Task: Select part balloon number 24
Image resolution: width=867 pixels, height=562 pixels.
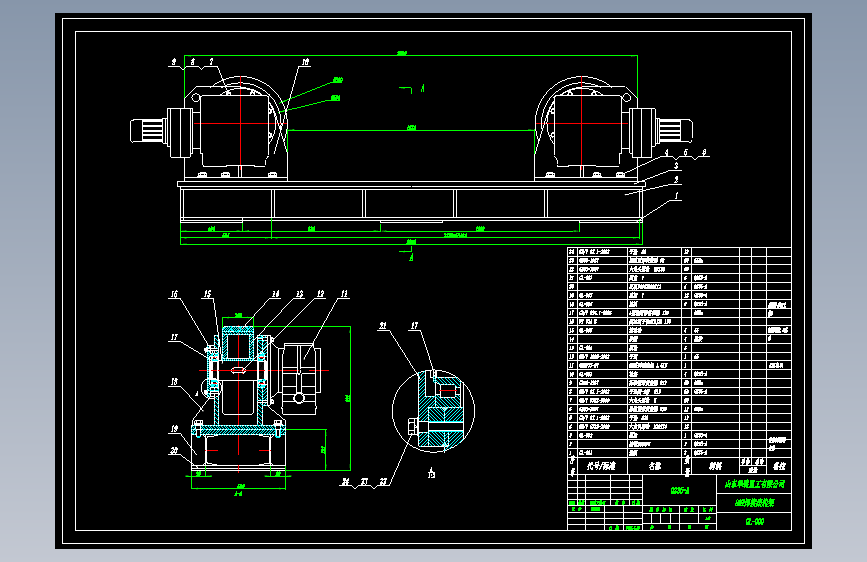Action: [346, 482]
